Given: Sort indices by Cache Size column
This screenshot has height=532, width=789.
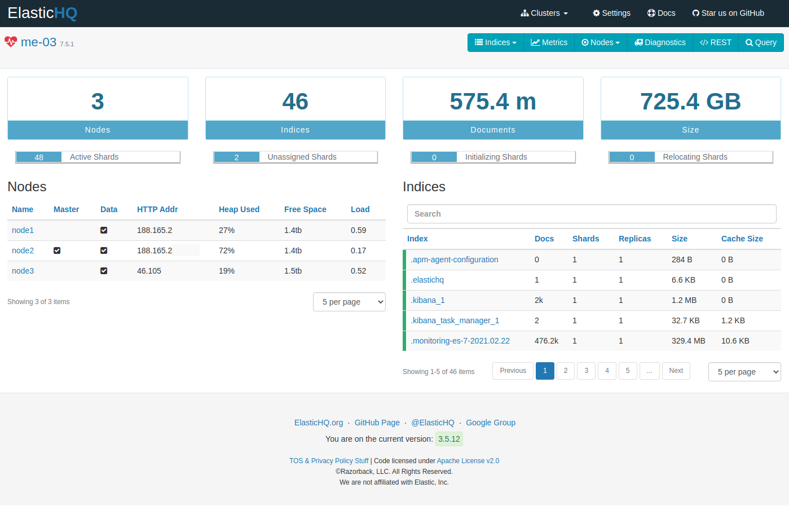Looking at the screenshot, I should [742, 239].
